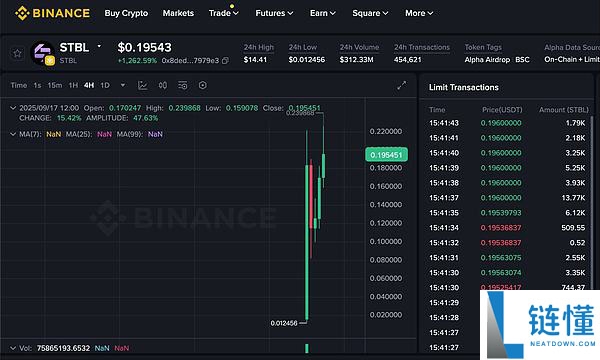
Task: Select the Time chart interval
Action: 19,85
